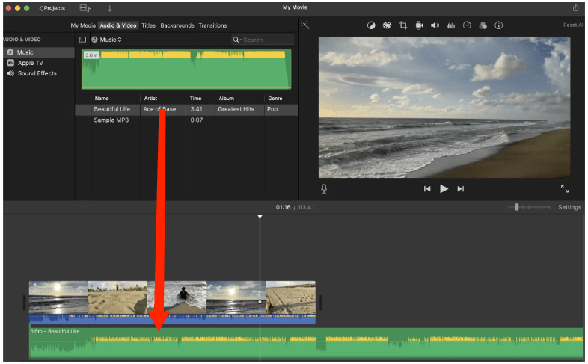Select the Beautiful Life song row
This screenshot has width=588, height=364.
(186, 109)
